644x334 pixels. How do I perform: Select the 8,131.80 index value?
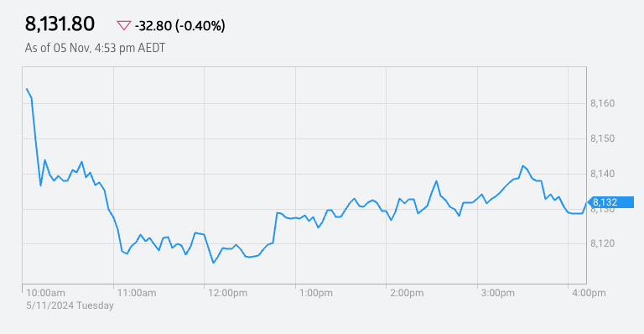(60, 23)
